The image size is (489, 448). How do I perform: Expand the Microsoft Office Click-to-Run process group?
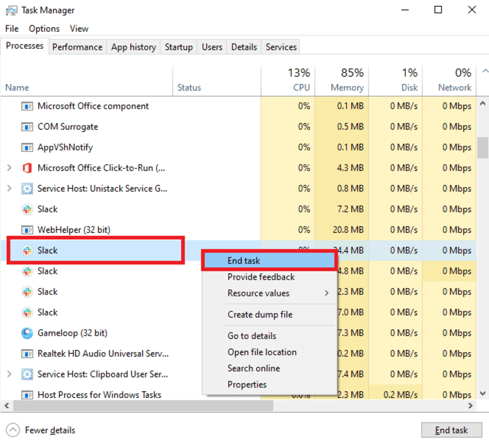coord(10,168)
